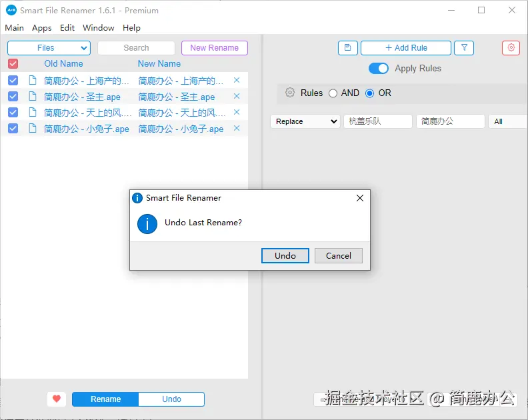Click the 杭盖乐队 find text field

(x=378, y=121)
